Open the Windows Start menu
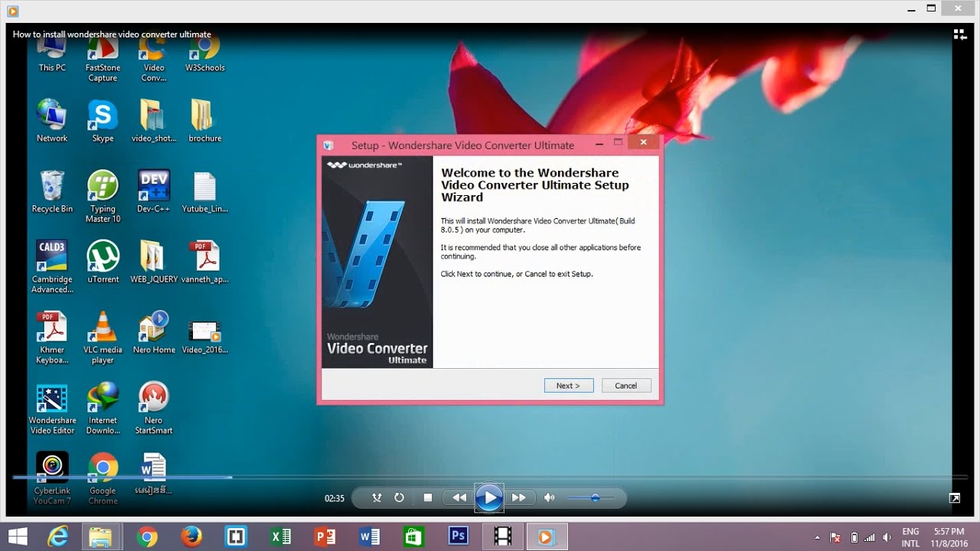The height and width of the screenshot is (551, 980). point(18,536)
